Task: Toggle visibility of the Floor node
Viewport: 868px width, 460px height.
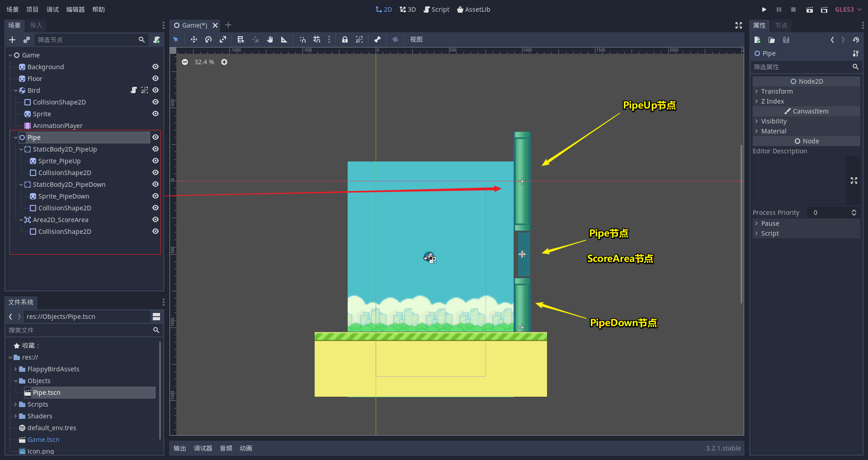Action: tap(156, 79)
